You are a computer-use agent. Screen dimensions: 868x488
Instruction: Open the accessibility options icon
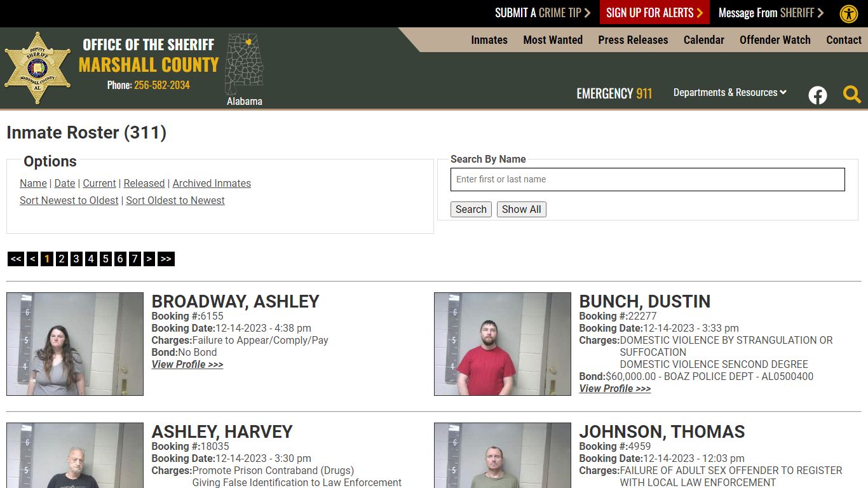[x=849, y=13]
